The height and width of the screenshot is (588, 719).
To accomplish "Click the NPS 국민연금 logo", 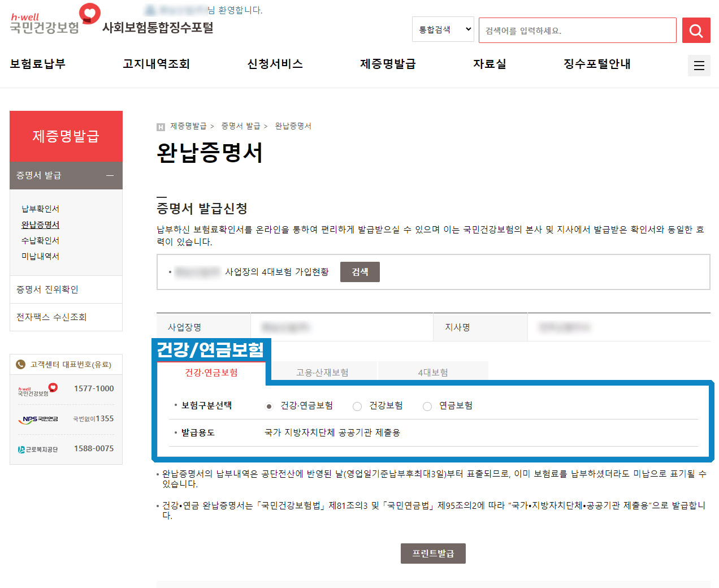I will pos(38,419).
